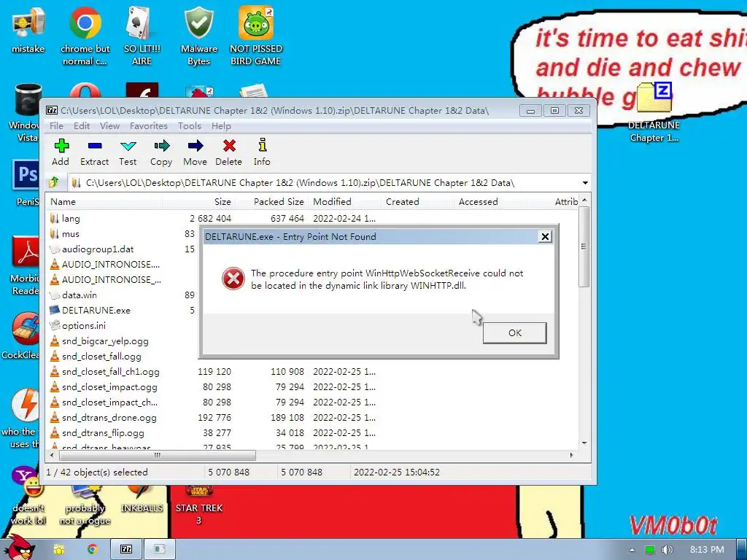
Task: Click the DELTARUNE Chapter zip desktop icon
Action: (x=654, y=112)
